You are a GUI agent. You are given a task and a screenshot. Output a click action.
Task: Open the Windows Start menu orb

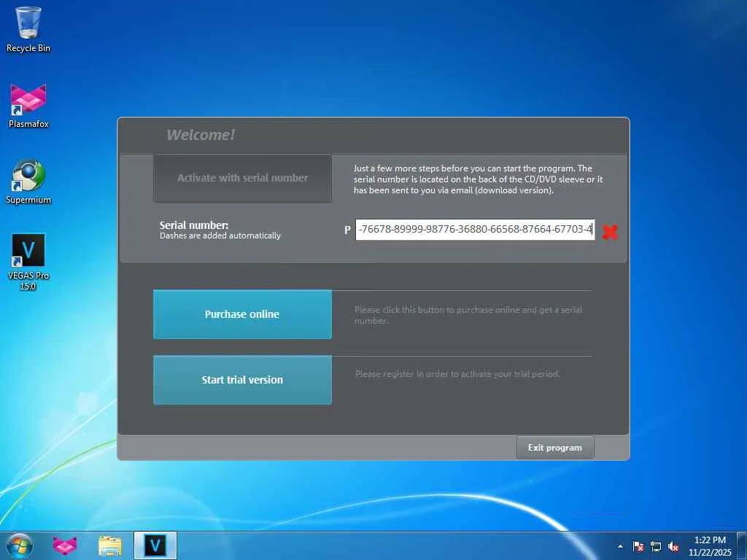pyautogui.click(x=20, y=545)
